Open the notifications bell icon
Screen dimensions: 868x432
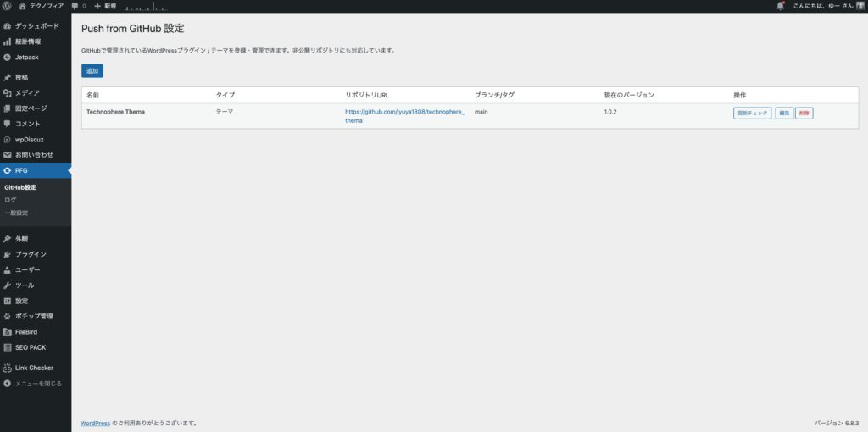pos(780,6)
